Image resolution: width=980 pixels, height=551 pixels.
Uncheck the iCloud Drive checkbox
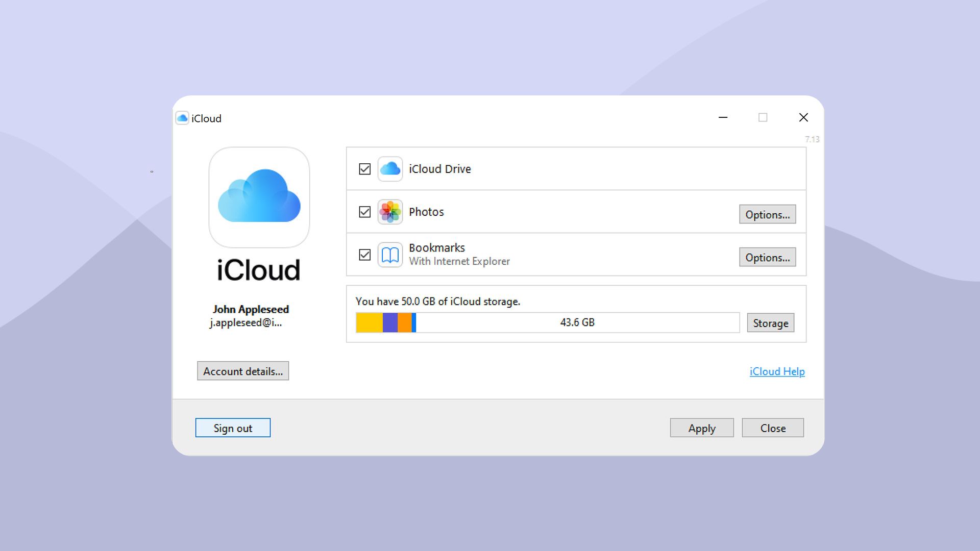(x=364, y=169)
